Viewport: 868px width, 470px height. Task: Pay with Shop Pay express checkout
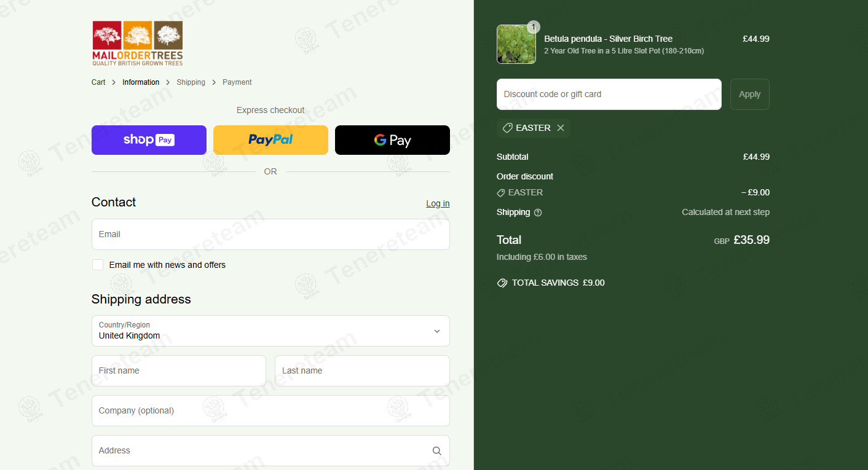pyautogui.click(x=149, y=140)
